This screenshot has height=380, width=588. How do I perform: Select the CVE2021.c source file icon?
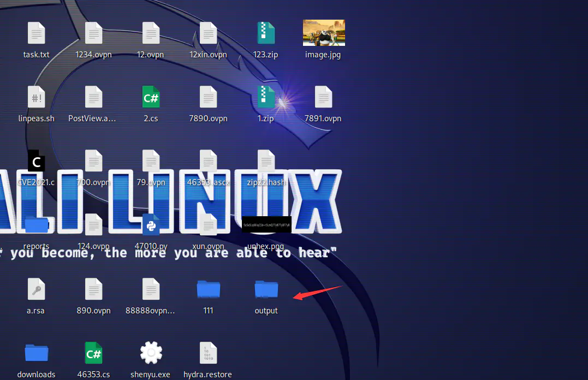[37, 161]
